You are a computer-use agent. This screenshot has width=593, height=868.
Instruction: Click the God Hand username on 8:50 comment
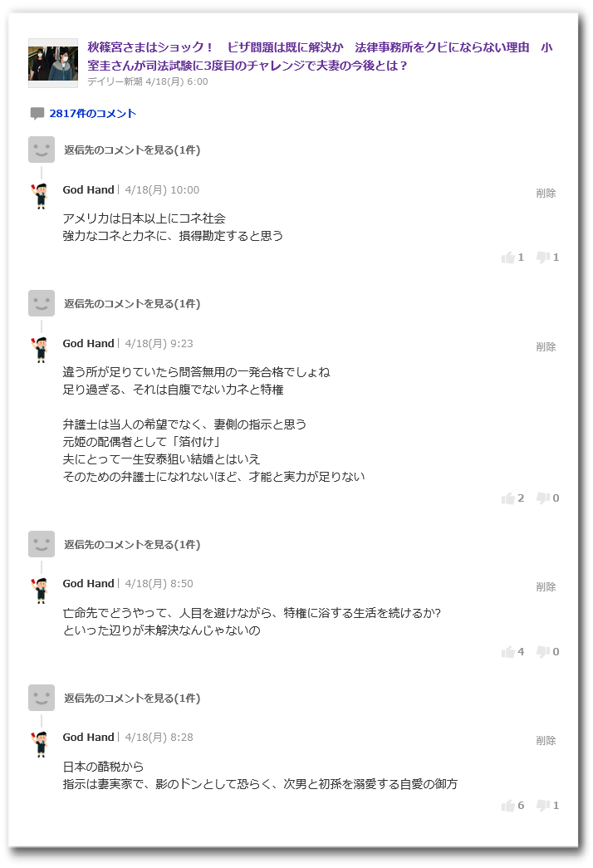(88, 583)
